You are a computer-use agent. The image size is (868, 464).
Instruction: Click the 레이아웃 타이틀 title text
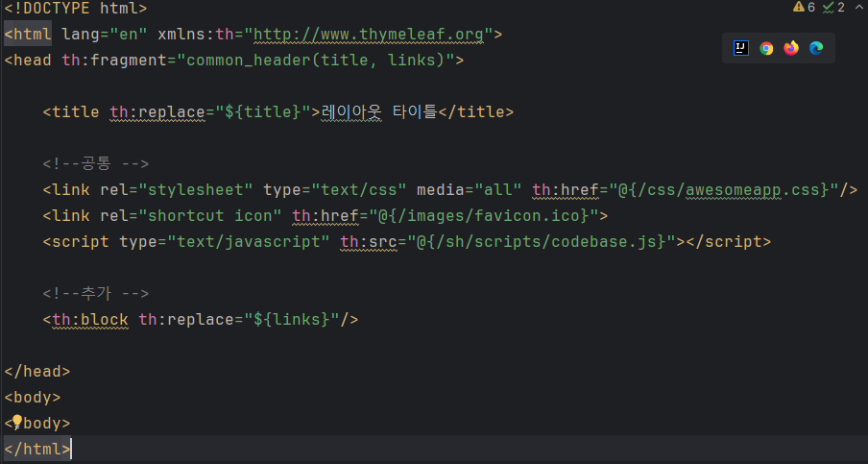tap(379, 111)
